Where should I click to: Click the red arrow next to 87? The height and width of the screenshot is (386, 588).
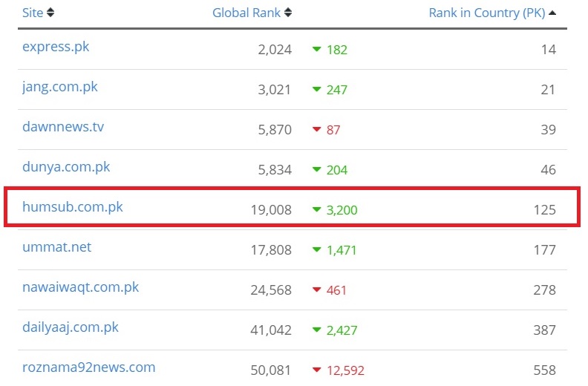(317, 129)
